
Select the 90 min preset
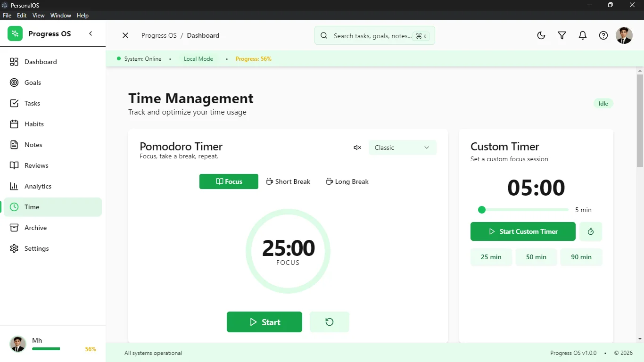(581, 257)
